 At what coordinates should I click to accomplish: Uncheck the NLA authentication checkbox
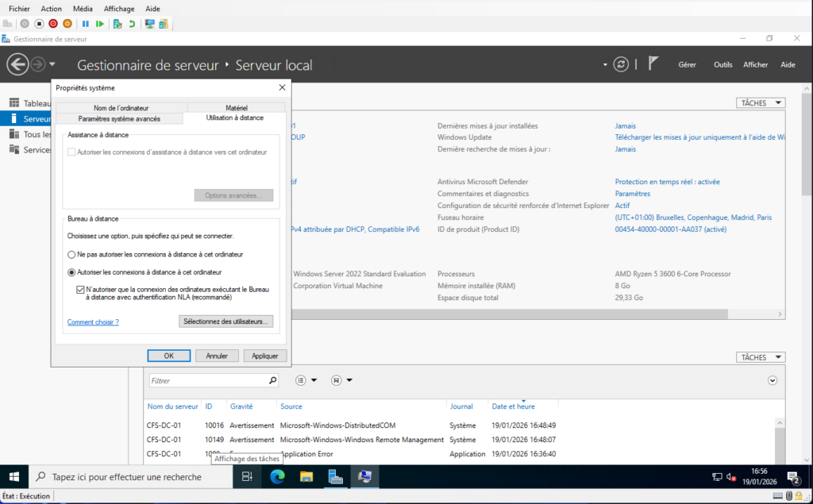[80, 290]
